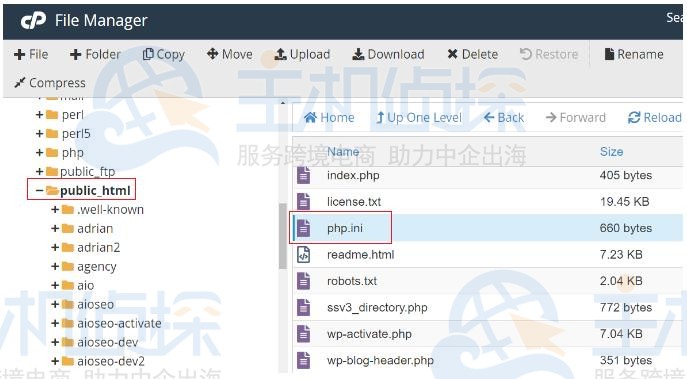The height and width of the screenshot is (379, 687).
Task: Expand the aioseo-activate folder node
Action: coord(55,323)
